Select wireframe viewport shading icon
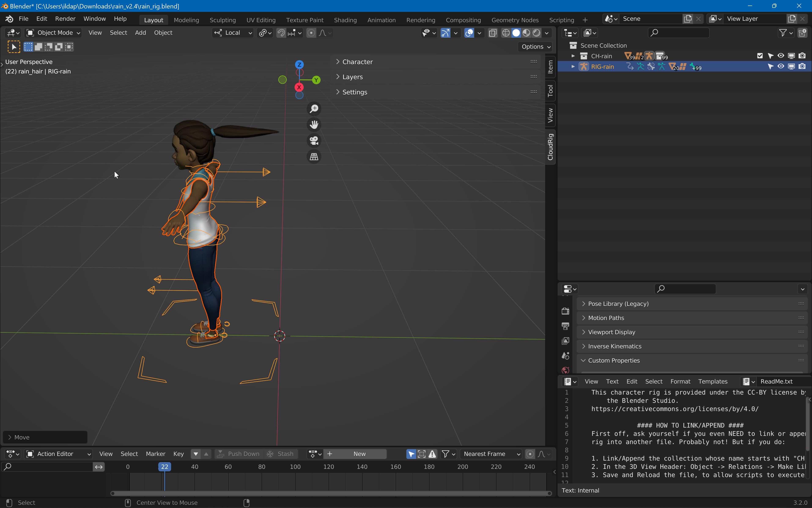The height and width of the screenshot is (508, 812). point(506,33)
